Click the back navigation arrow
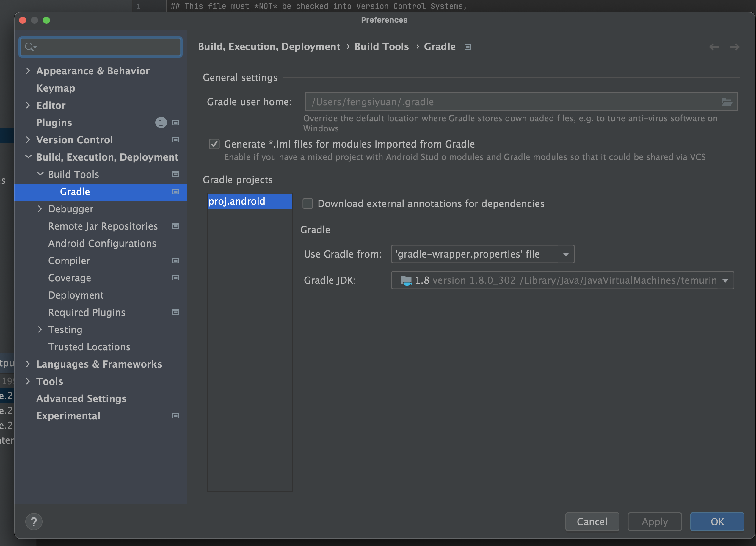The image size is (756, 546). point(714,47)
